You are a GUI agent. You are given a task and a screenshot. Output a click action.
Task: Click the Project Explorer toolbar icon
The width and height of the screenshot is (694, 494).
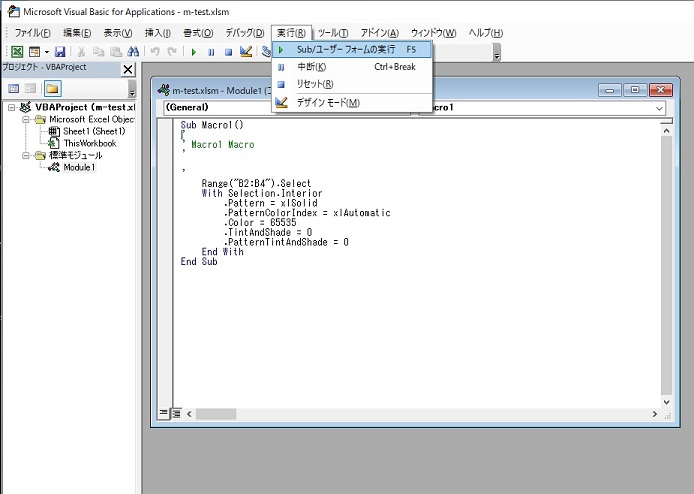[266, 52]
